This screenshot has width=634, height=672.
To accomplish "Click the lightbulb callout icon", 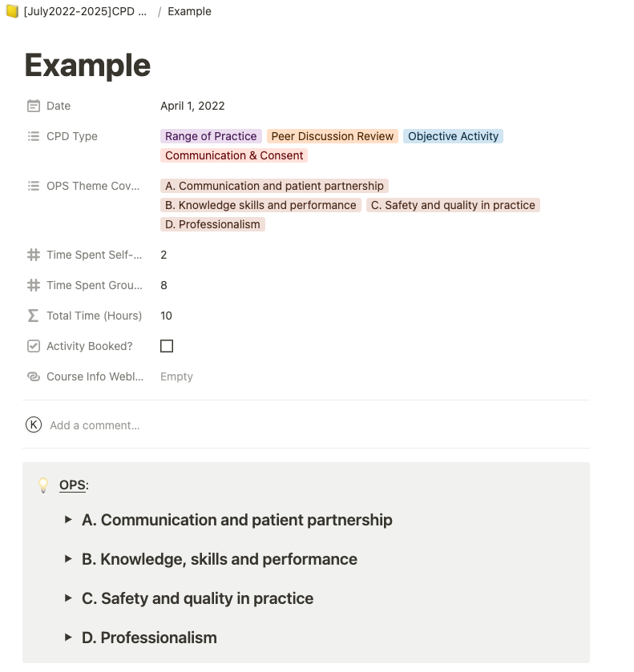I will (44, 485).
